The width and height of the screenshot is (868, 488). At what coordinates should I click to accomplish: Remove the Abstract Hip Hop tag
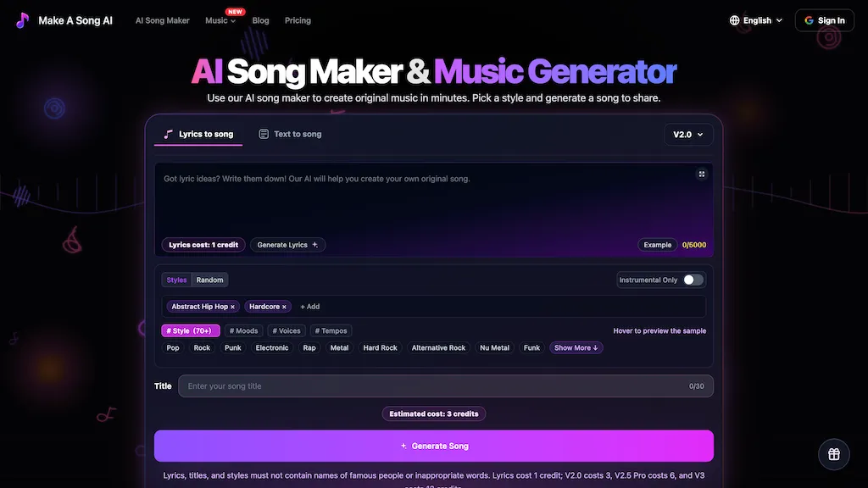[232, 307]
